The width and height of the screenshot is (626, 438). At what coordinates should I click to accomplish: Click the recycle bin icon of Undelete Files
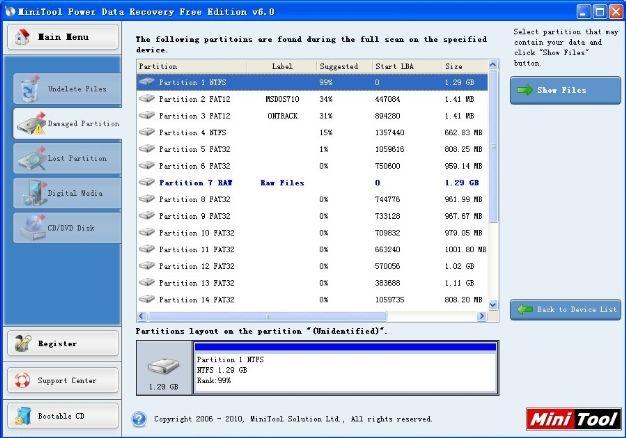[x=29, y=89]
